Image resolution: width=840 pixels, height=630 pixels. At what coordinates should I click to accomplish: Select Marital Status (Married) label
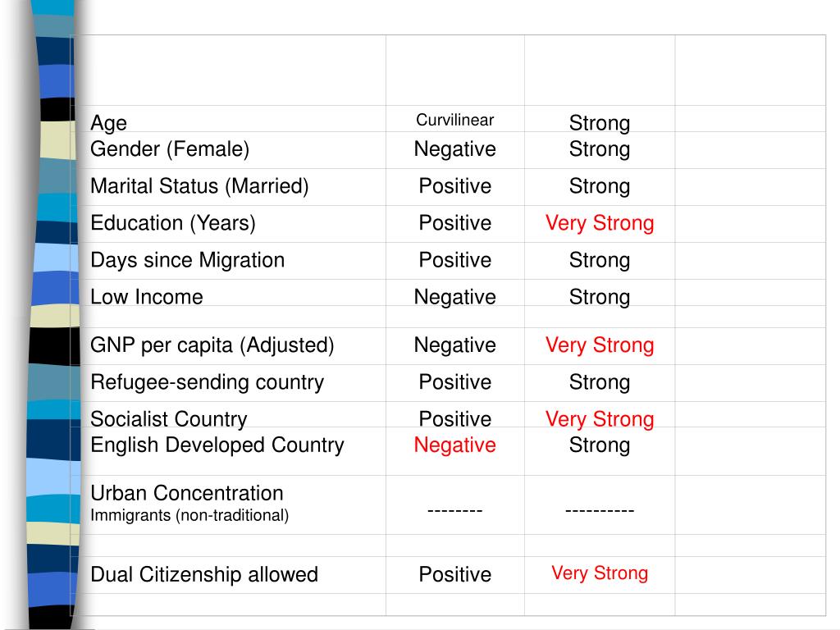click(x=200, y=186)
